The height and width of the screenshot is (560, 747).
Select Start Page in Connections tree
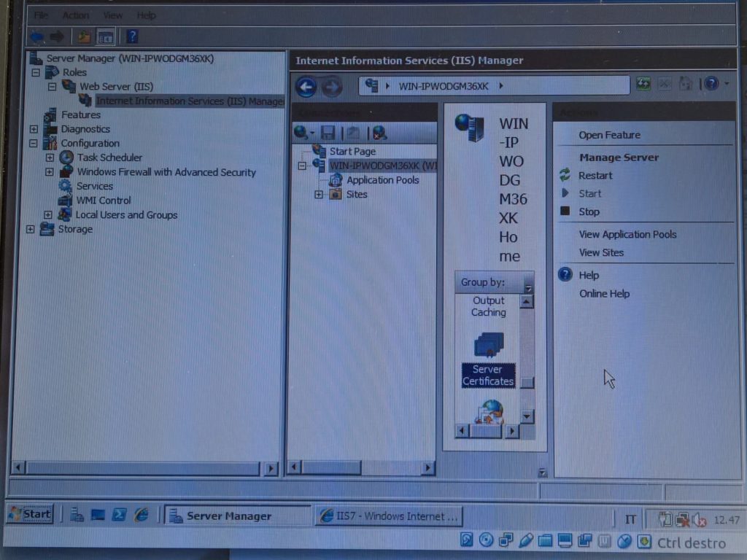pyautogui.click(x=352, y=152)
